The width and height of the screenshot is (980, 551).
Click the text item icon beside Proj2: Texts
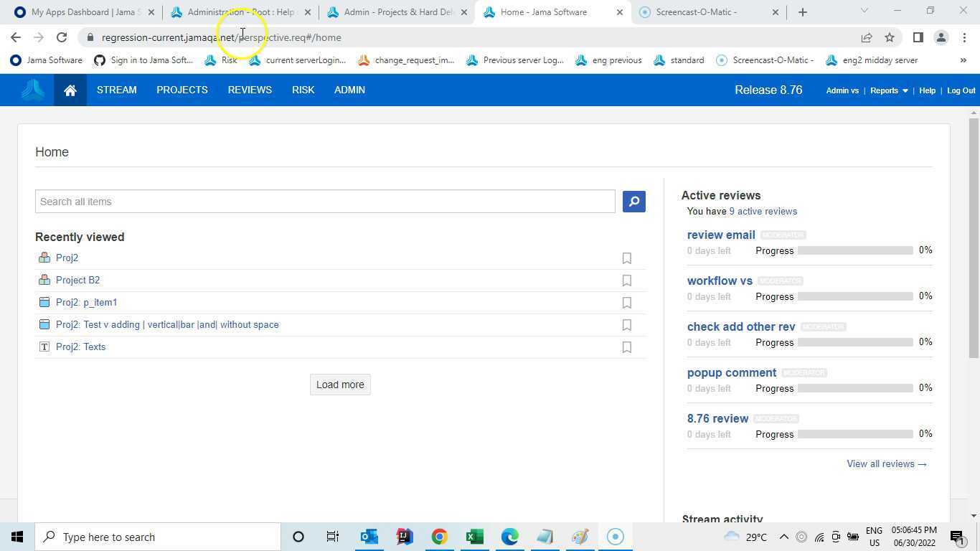coord(44,347)
